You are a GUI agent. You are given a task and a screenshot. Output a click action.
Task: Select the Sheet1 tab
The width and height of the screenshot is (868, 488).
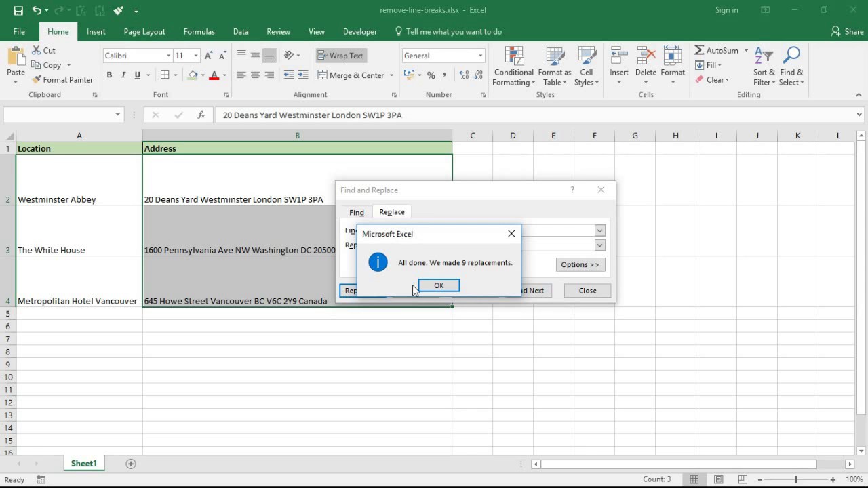tap(84, 464)
